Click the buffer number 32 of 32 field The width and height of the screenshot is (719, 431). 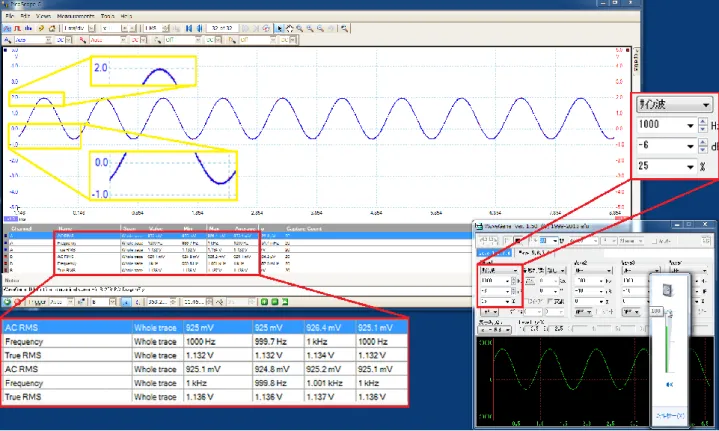pyautogui.click(x=222, y=28)
